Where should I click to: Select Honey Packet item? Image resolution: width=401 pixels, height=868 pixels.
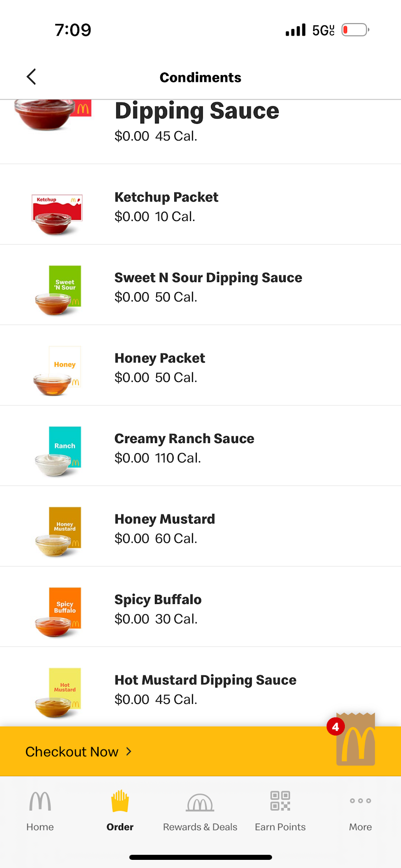(x=160, y=358)
